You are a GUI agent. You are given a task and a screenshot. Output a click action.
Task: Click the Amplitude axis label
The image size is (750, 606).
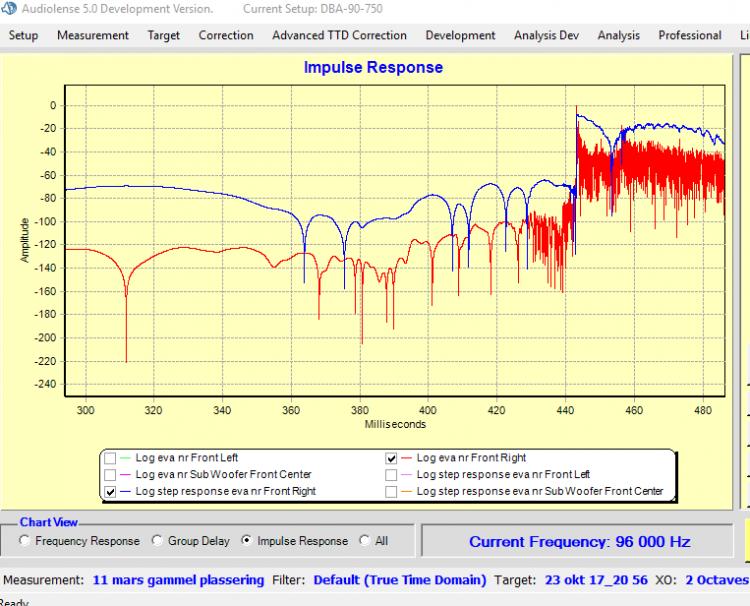(24, 241)
